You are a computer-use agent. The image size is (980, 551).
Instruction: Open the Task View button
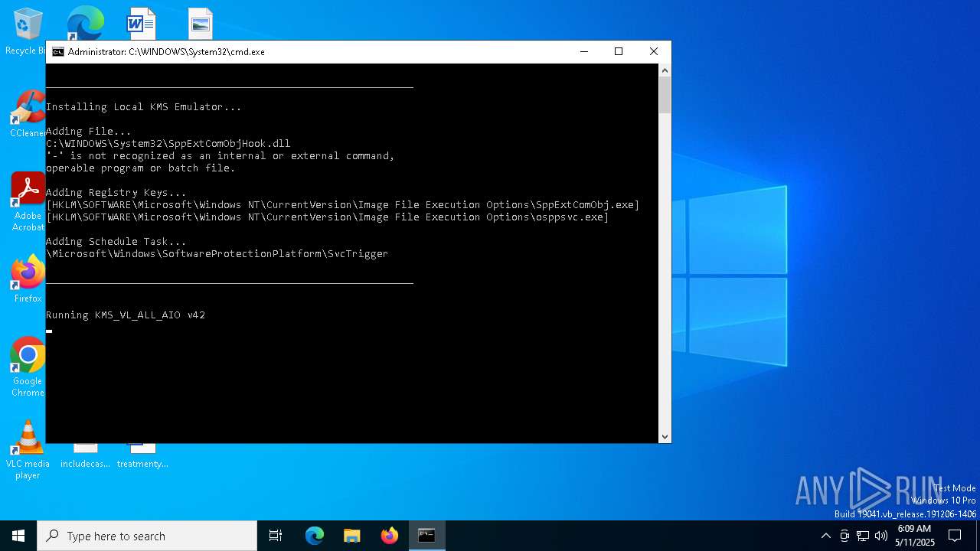click(276, 536)
